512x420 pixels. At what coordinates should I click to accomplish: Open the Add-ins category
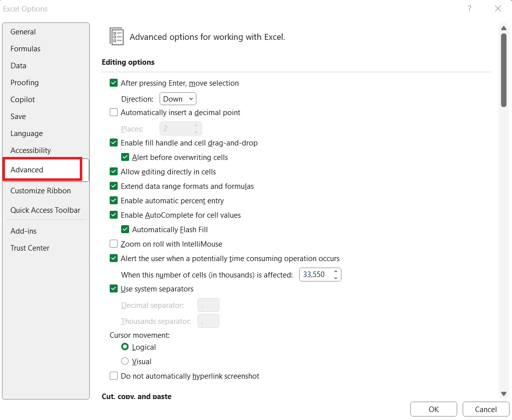click(x=23, y=231)
